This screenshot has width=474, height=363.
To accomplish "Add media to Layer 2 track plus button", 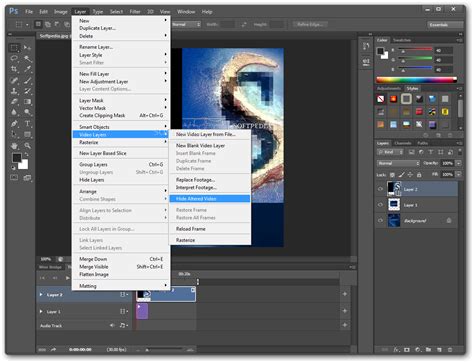I will click(x=345, y=294).
